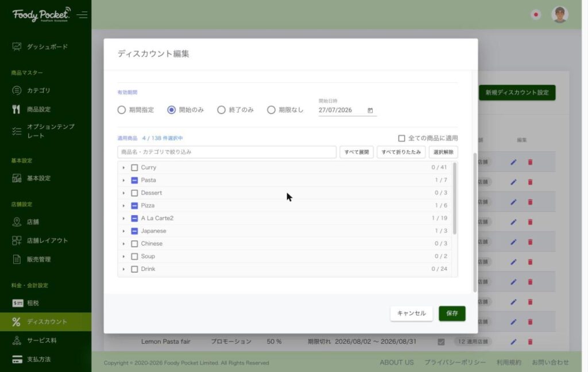Click the fork-and-knife 商品設定 icon

pyautogui.click(x=16, y=109)
